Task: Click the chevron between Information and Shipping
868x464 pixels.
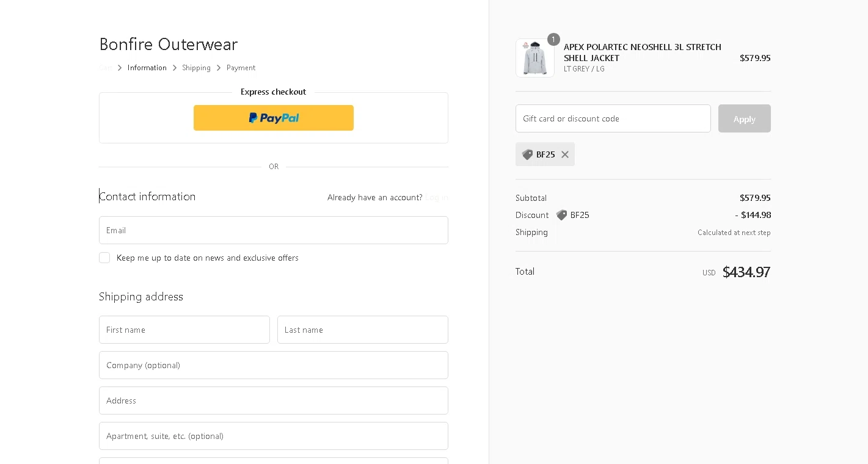Action: pyautogui.click(x=175, y=68)
